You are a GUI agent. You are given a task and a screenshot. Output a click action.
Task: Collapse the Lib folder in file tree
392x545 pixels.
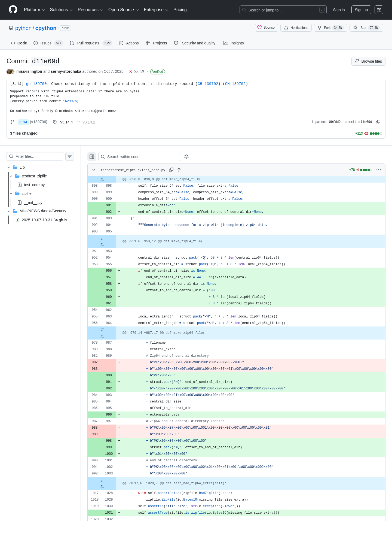9,167
